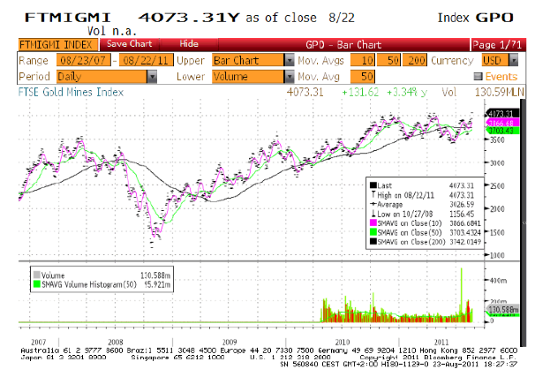This screenshot has width=535, height=392.
Task: Edit the lower Mov. Avg 50 field
Action: (x=363, y=77)
